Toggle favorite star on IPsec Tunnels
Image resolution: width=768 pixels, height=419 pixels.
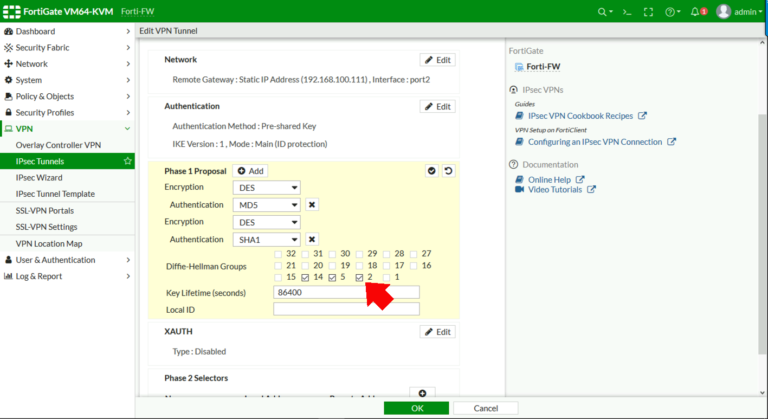click(x=127, y=161)
